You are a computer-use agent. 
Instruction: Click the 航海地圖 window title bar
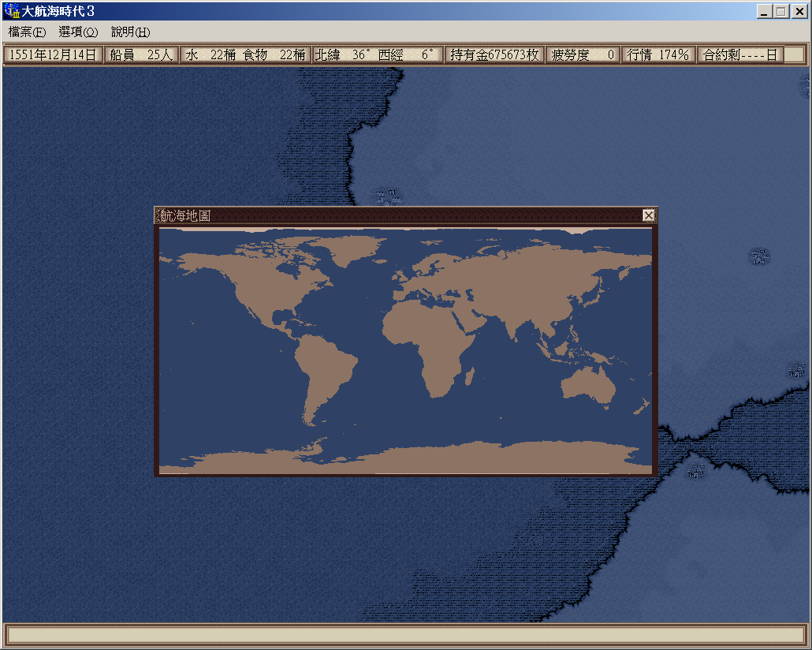(x=394, y=215)
